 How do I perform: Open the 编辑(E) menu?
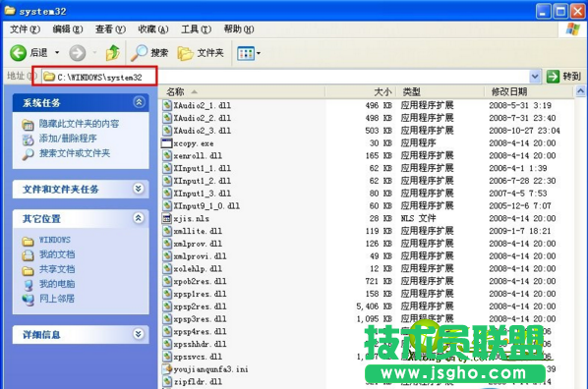[x=68, y=29]
